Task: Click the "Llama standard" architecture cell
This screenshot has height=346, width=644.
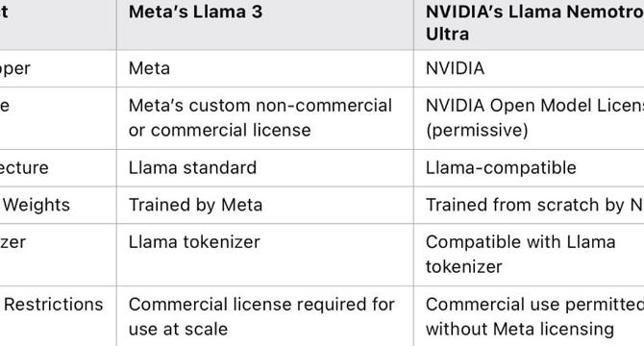Action: 265,168
